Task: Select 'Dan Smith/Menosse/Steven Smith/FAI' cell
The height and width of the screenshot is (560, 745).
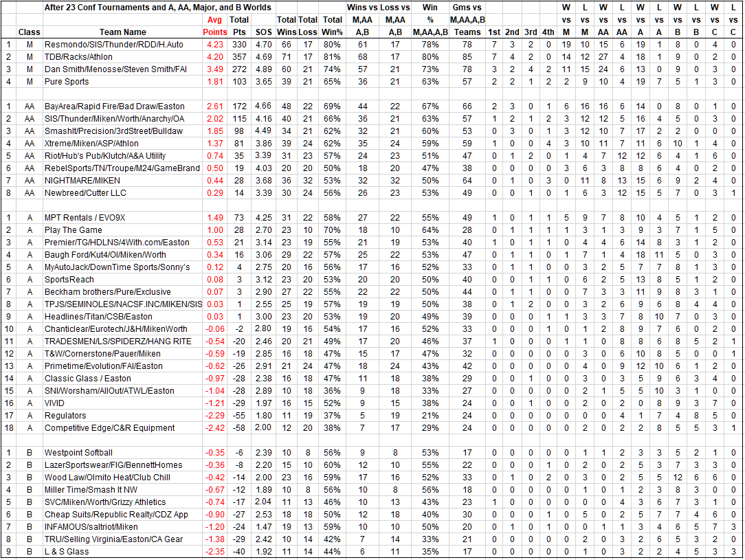Action: 122,69
